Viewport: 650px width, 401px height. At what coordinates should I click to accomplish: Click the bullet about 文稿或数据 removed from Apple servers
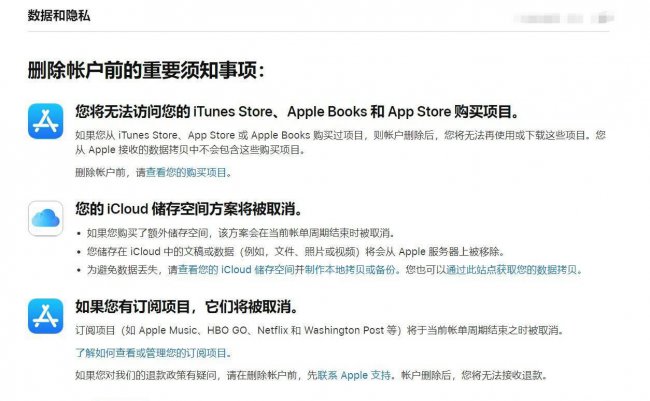tap(295, 252)
